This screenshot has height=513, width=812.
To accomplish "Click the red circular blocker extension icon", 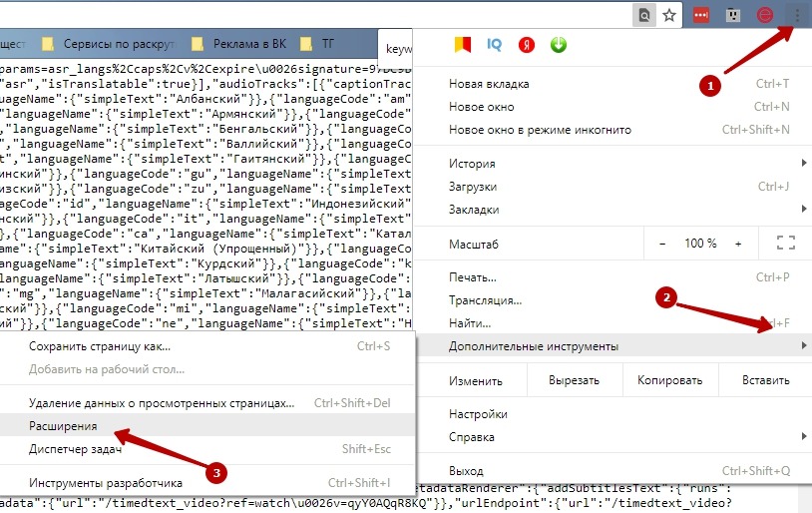I will (765, 16).
